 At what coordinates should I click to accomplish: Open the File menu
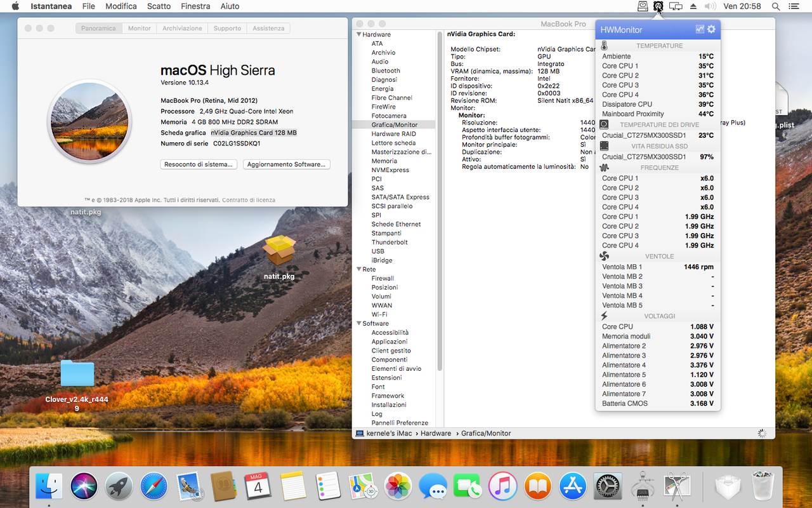[x=89, y=6]
